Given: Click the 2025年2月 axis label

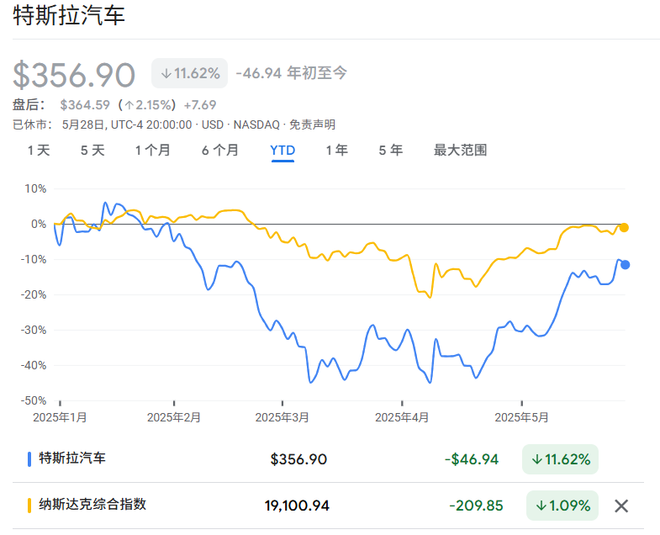Looking at the screenshot, I should tap(174, 418).
